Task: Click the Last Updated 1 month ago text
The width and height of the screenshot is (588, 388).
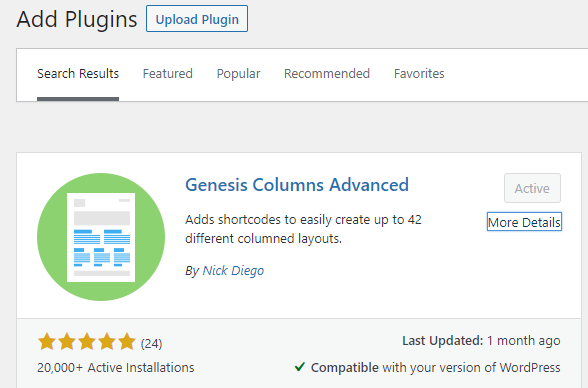Action: [481, 341]
